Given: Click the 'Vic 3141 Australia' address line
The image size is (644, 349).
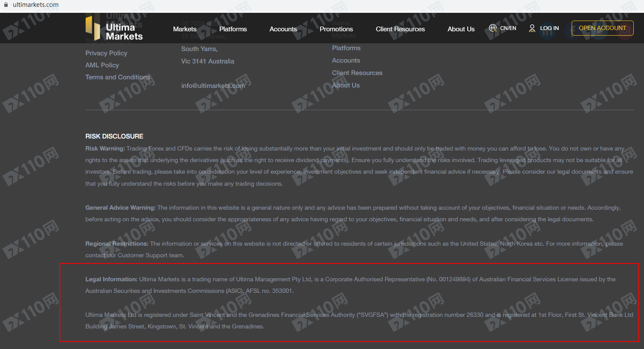Looking at the screenshot, I should pyautogui.click(x=208, y=61).
